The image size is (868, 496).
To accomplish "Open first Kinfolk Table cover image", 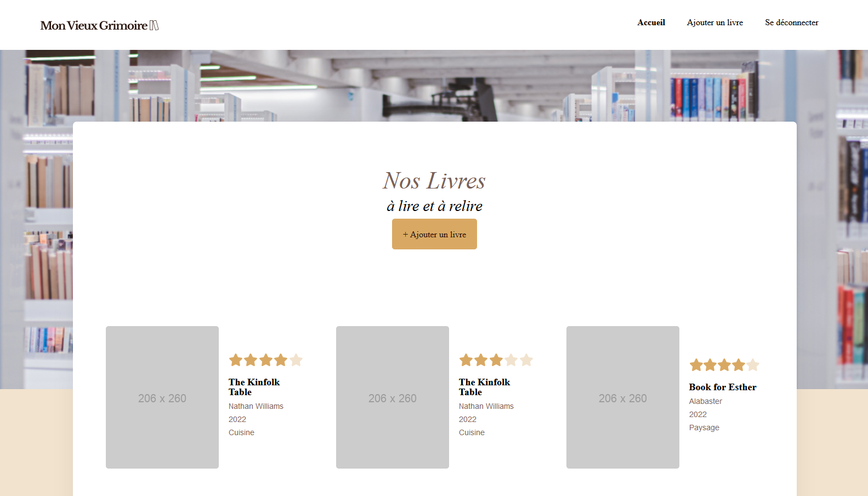I will pyautogui.click(x=162, y=397).
